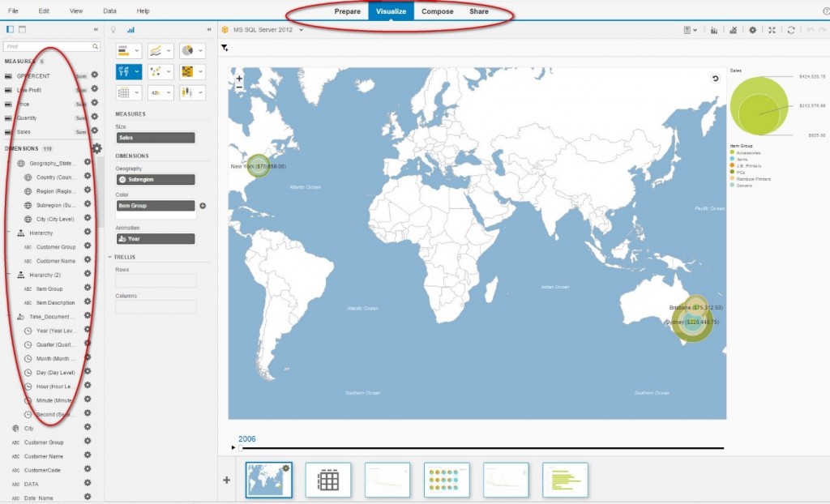Click the refresh data icon in toolbar
Viewport: 830px width, 504px height.
pos(791,30)
